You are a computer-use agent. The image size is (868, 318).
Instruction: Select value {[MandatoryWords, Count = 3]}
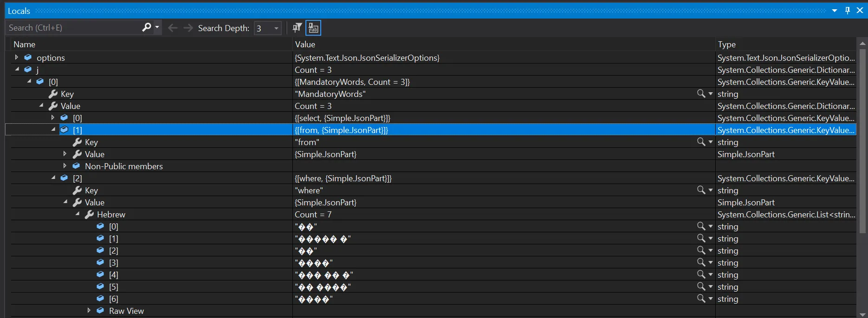pos(352,82)
